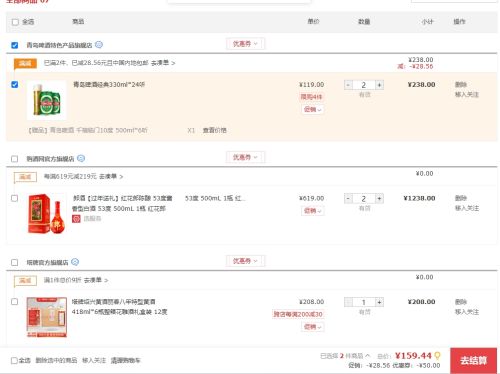Open the 青岛啤酒特色产品旗舰店 store name

tap(59, 45)
